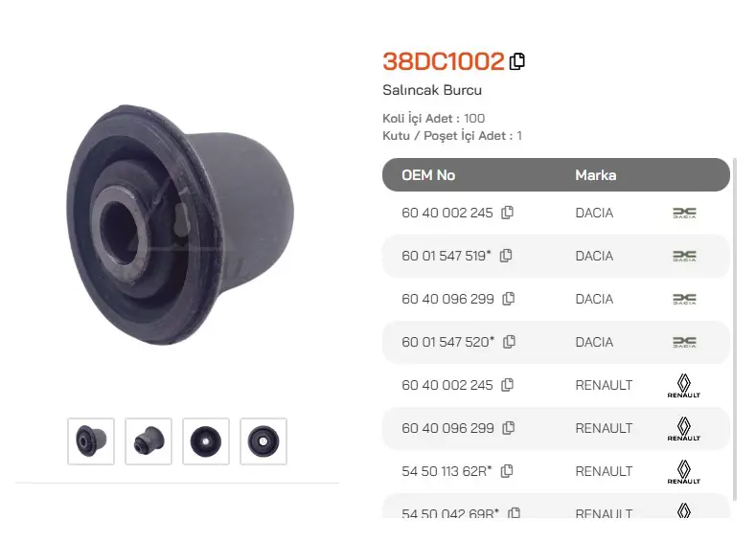Click the OEM No column header
This screenshot has width=756, height=542.
click(428, 175)
